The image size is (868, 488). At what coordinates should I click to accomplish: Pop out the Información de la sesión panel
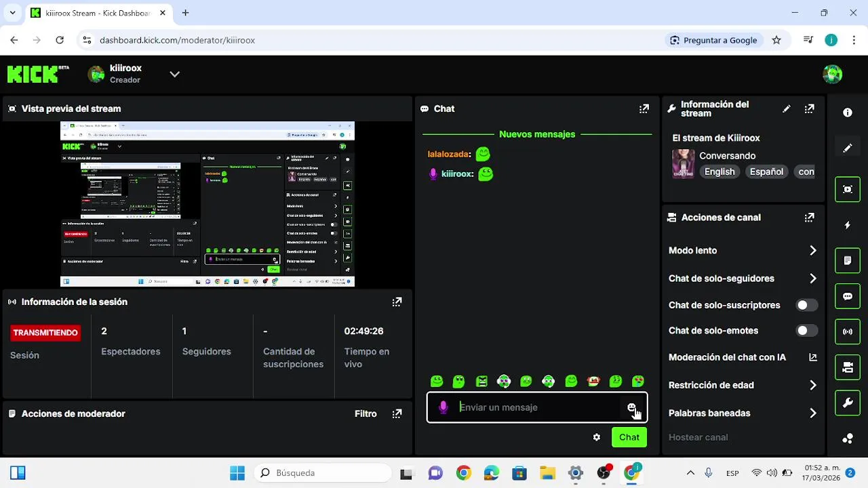[x=397, y=302]
